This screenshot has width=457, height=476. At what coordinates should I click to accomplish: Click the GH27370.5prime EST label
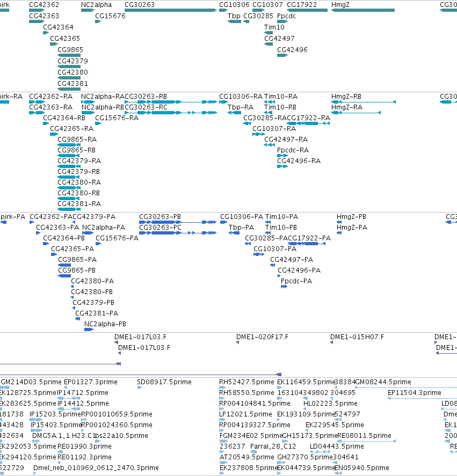point(305,457)
